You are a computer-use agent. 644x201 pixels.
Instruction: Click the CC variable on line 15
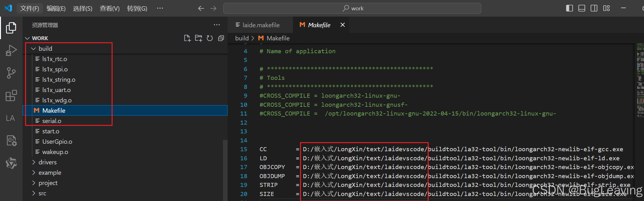263,149
